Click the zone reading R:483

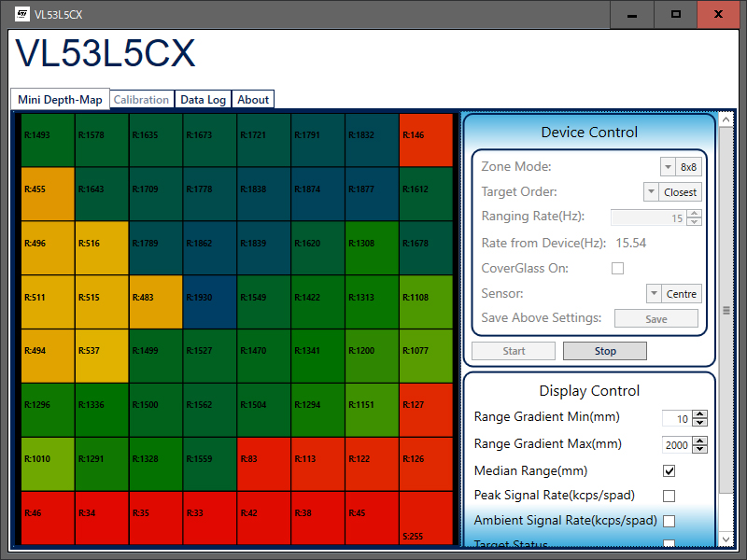click(156, 301)
